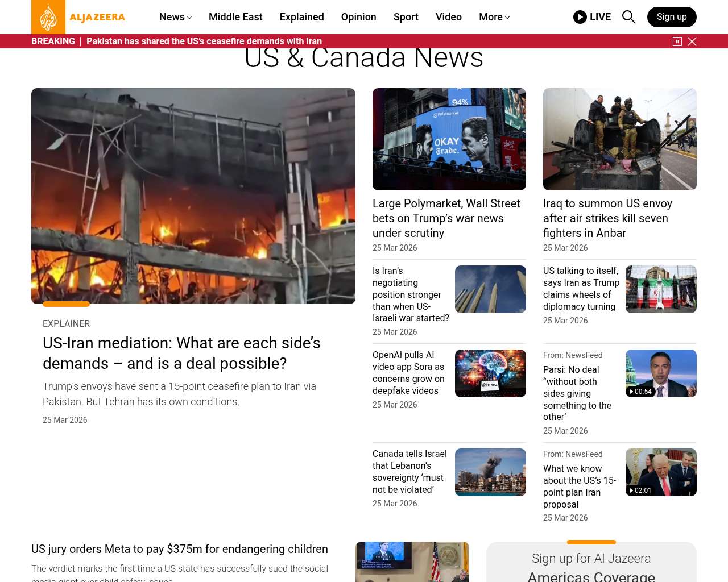Click the LIVE play icon
The height and width of the screenshot is (582, 728).
[580, 17]
